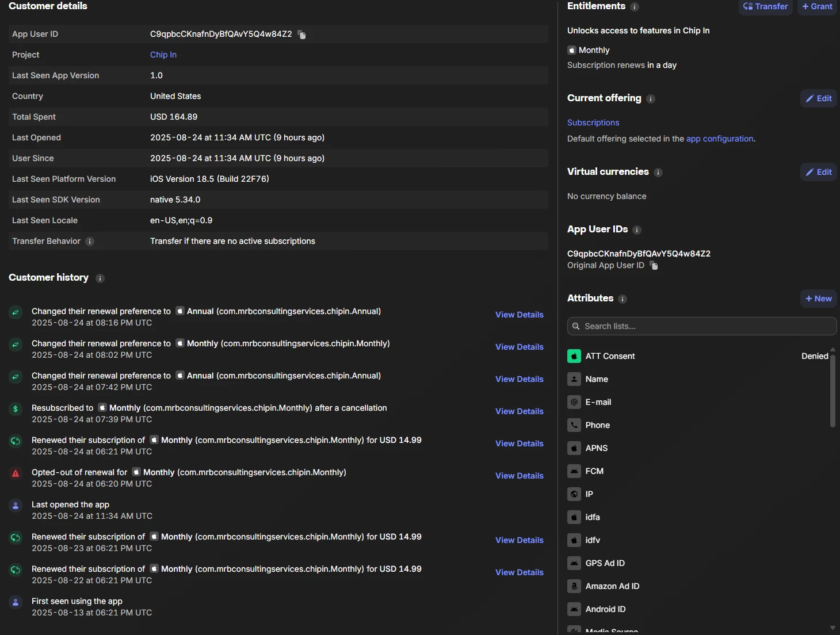Click the ATT Consent green Apple icon
Image resolution: width=840 pixels, height=635 pixels.
(574, 356)
